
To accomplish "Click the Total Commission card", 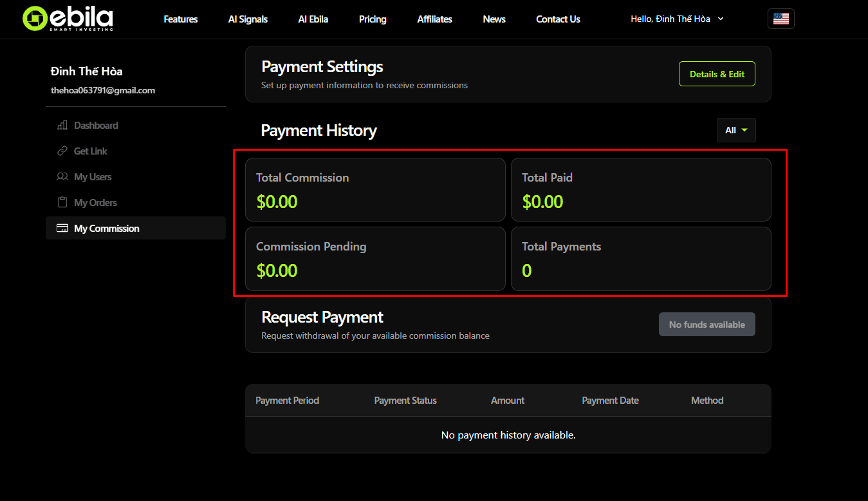I will point(375,190).
